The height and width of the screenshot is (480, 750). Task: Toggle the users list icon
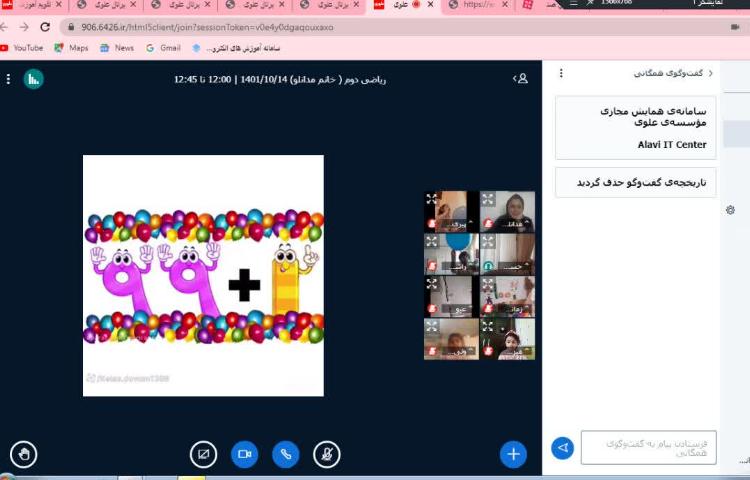521,78
